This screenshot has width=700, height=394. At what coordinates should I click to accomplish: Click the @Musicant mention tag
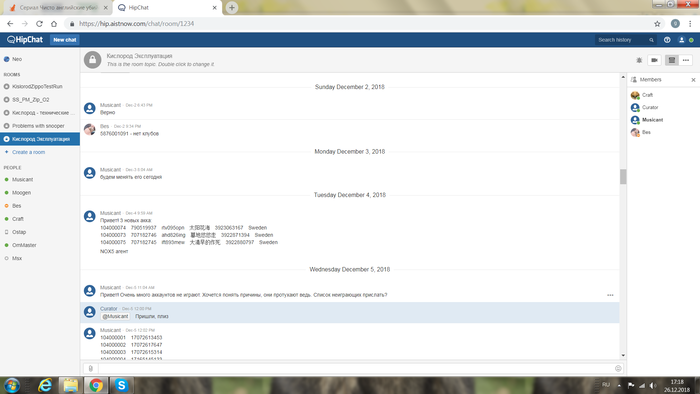coord(115,316)
